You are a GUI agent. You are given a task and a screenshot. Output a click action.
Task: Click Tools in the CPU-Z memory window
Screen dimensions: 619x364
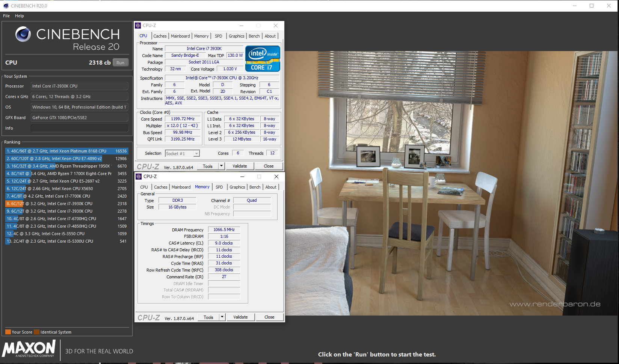click(x=208, y=317)
